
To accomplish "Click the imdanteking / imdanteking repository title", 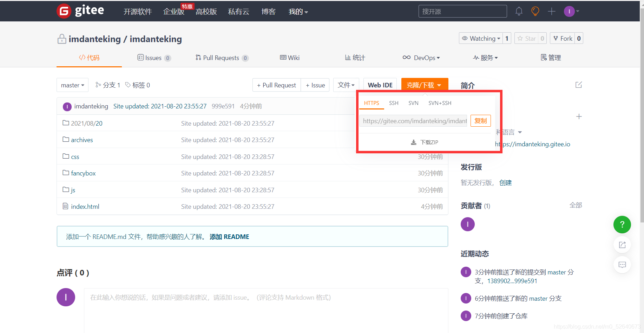I will pyautogui.click(x=125, y=39).
